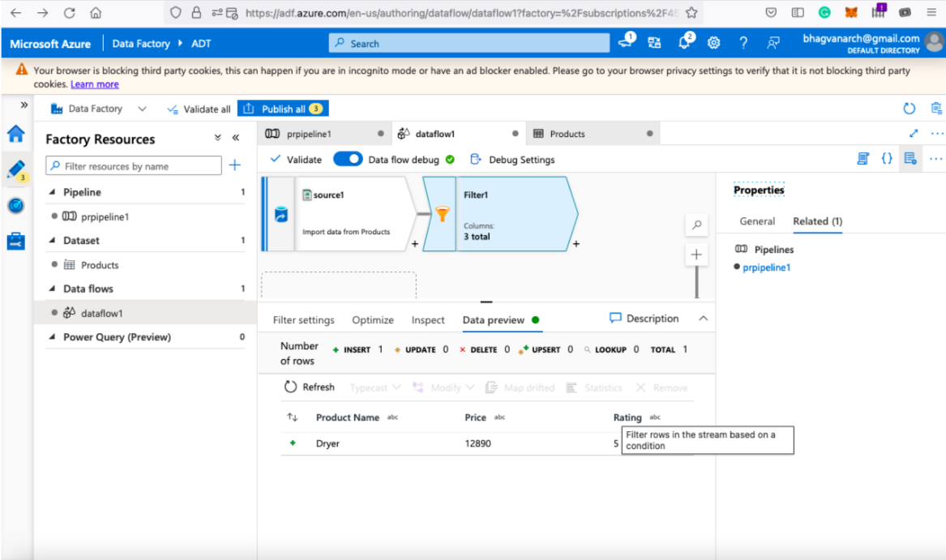Click Refresh in data preview
This screenshot has width=946, height=560.
pos(309,387)
